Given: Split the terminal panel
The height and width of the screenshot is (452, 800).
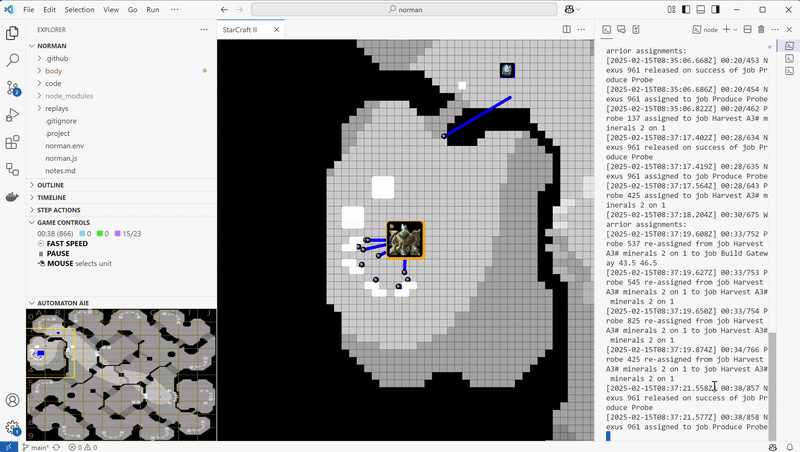Looking at the screenshot, I should tap(747, 30).
